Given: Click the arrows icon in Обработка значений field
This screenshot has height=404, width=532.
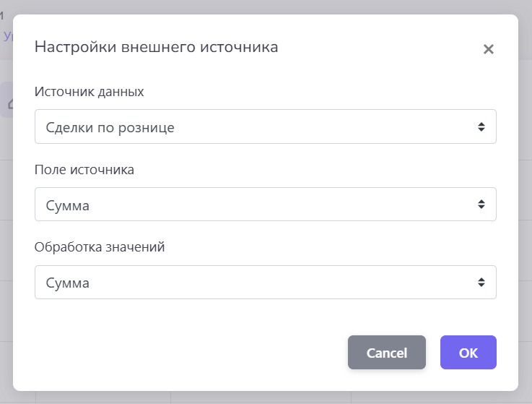Looking at the screenshot, I should (481, 283).
